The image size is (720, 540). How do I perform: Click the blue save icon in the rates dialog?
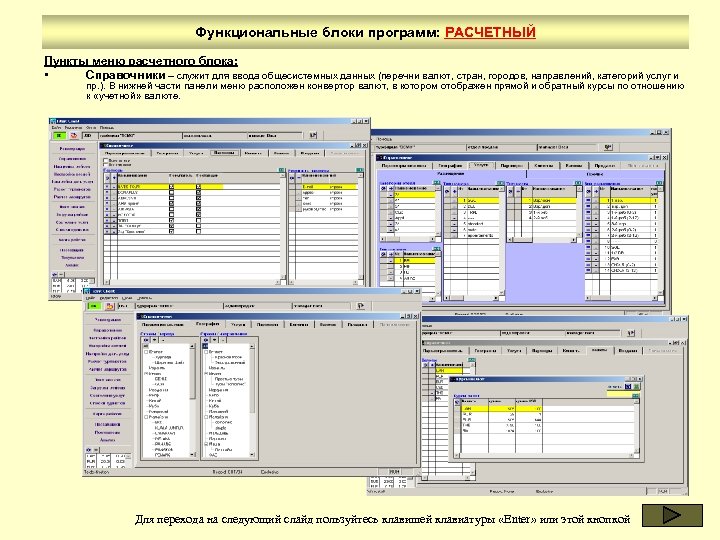tap(628, 387)
